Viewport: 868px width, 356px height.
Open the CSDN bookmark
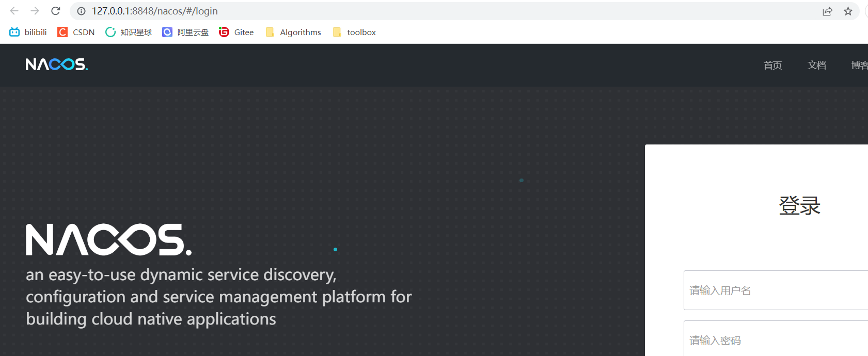pos(76,32)
